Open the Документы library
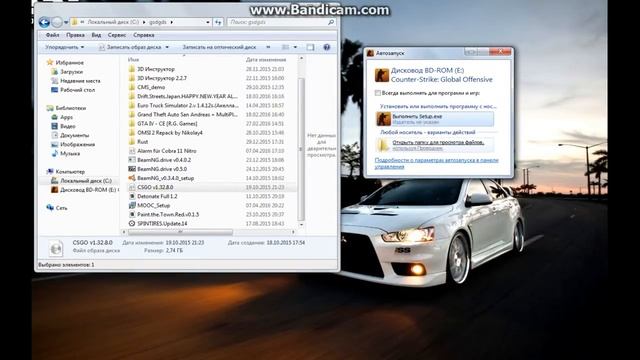The image size is (640, 360). [74, 135]
